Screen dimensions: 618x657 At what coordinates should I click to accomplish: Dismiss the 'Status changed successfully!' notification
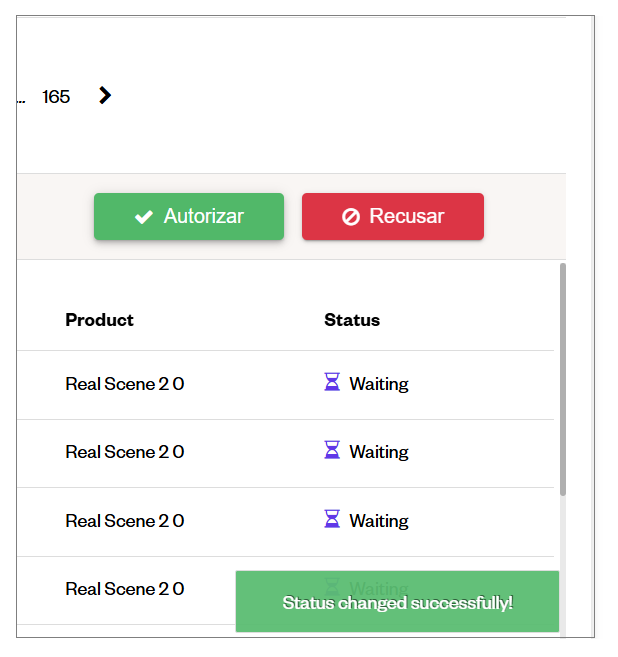coord(397,601)
